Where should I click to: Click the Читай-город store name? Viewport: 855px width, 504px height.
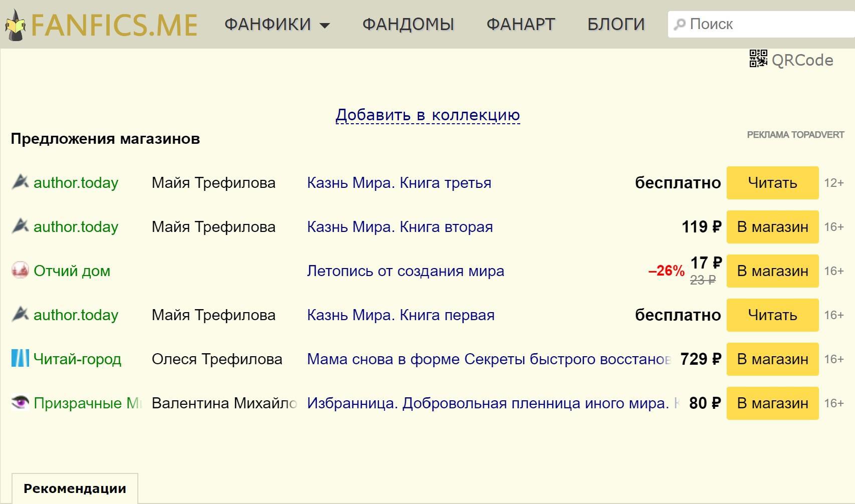coord(77,359)
